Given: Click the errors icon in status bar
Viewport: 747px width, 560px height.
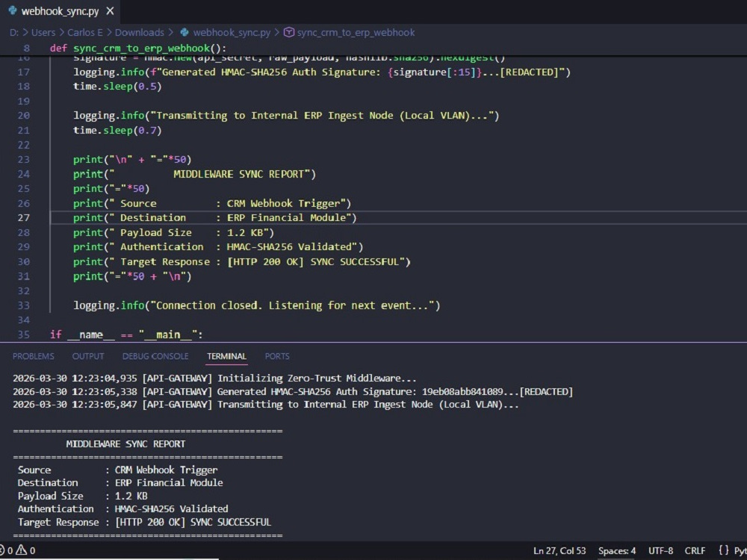Looking at the screenshot, I should pyautogui.click(x=2, y=550).
